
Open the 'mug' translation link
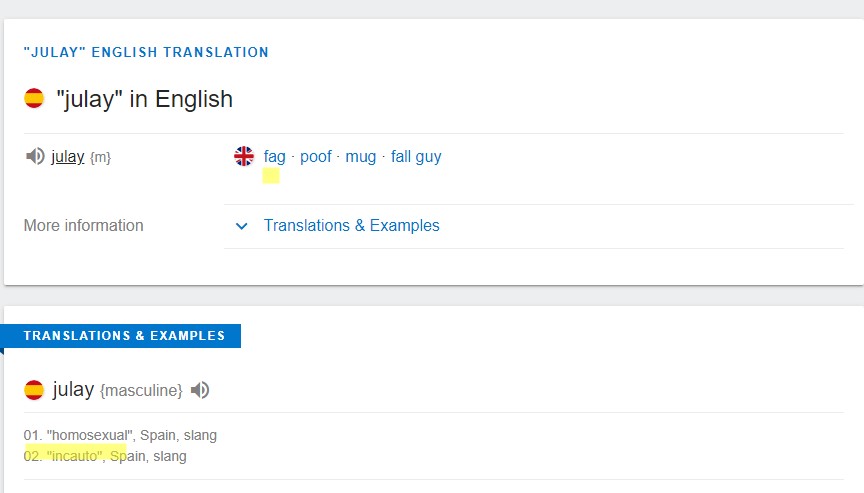pyautogui.click(x=360, y=156)
